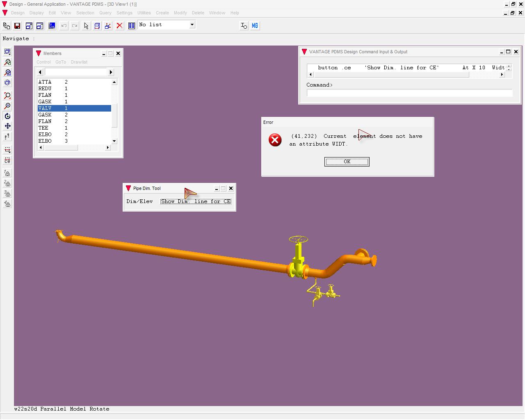The width and height of the screenshot is (525, 420).
Task: Click the saved view 2 icon
Action: [7, 183]
